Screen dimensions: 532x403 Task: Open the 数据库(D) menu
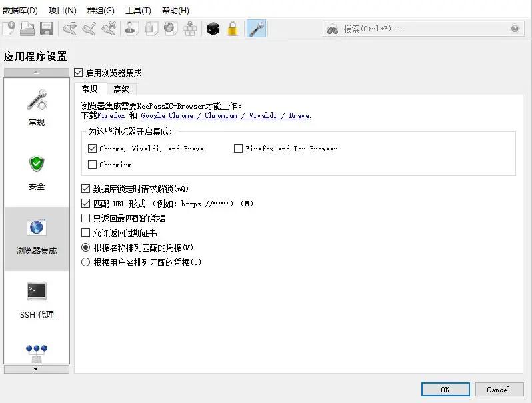point(20,11)
